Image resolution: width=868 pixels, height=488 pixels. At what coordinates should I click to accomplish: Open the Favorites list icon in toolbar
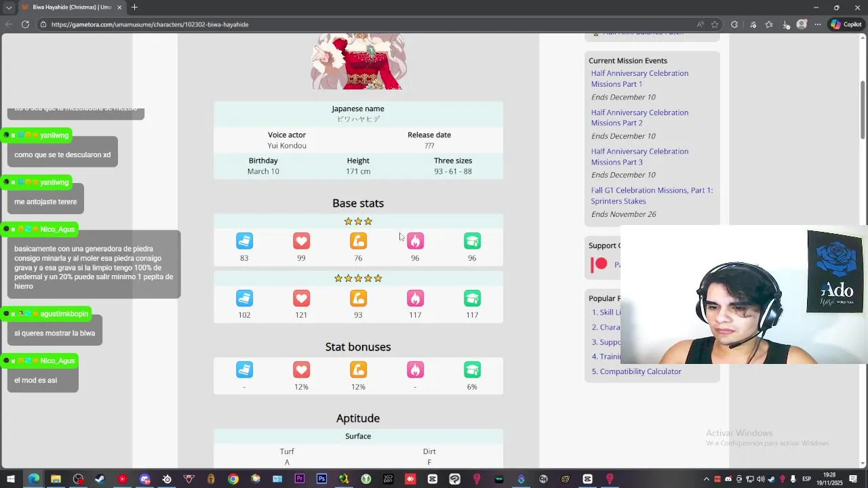(769, 24)
